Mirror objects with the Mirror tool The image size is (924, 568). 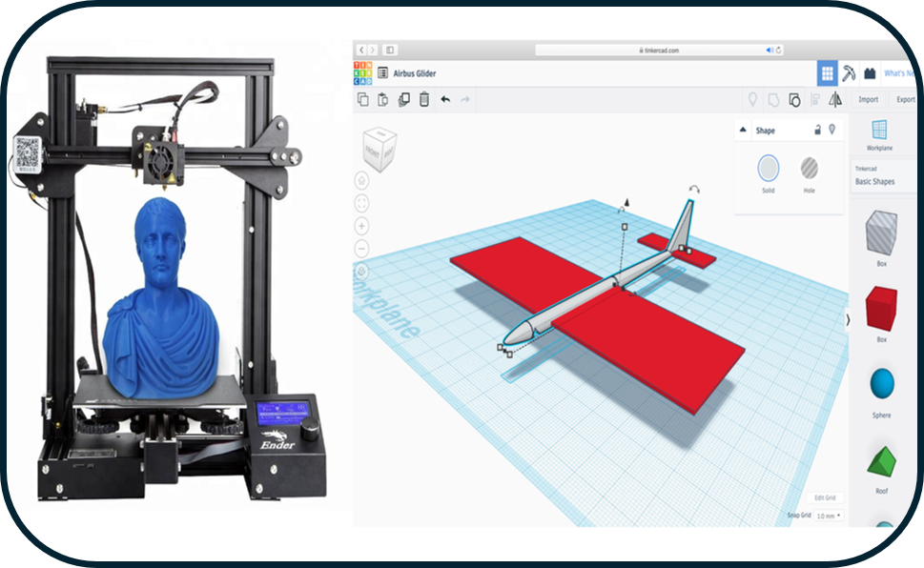835,99
